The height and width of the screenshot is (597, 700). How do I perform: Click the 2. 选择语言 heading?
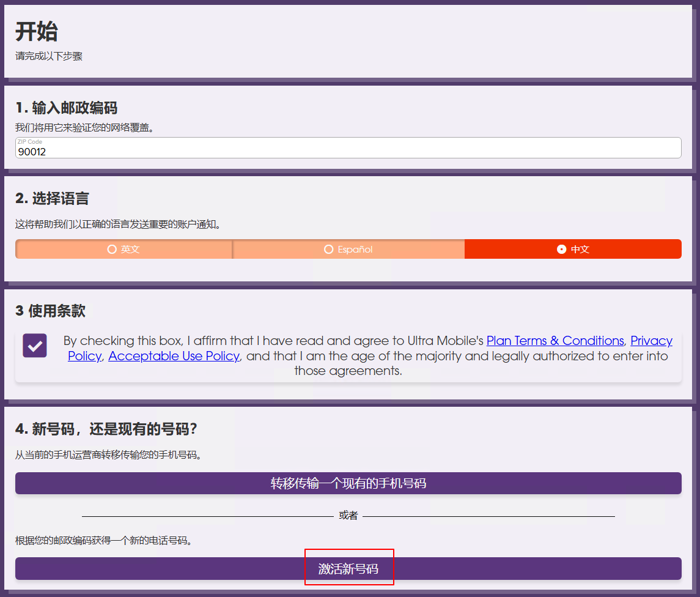coord(52,199)
